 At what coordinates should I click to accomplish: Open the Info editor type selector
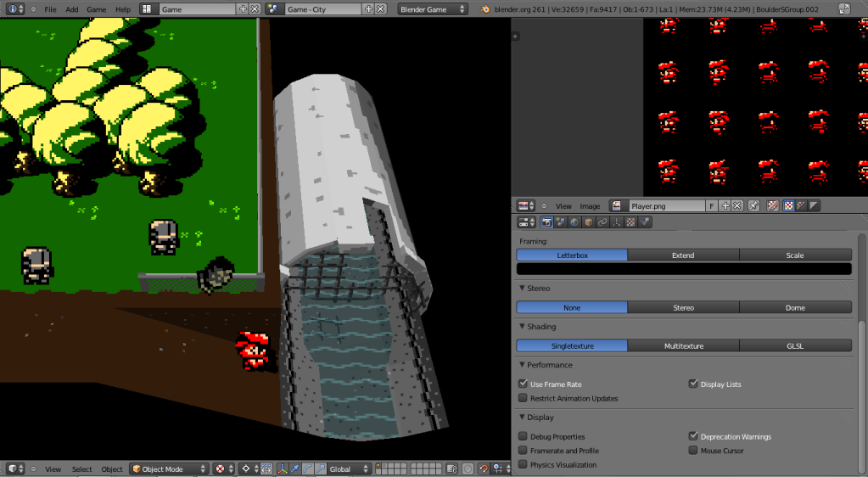pos(15,9)
